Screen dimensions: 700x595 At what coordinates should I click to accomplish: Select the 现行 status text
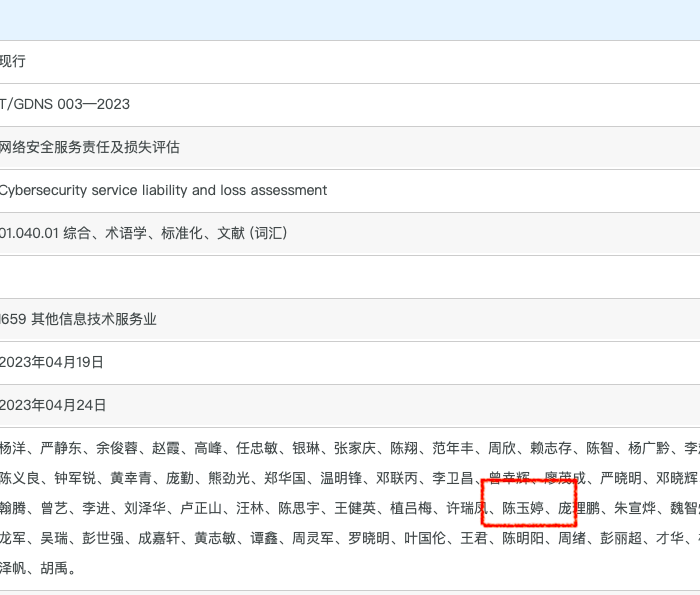pyautogui.click(x=13, y=61)
